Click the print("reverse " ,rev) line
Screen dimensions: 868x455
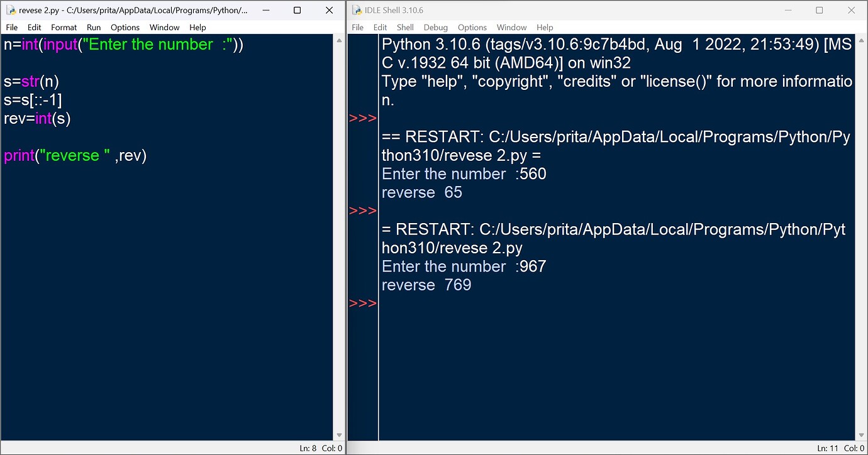pyautogui.click(x=75, y=156)
